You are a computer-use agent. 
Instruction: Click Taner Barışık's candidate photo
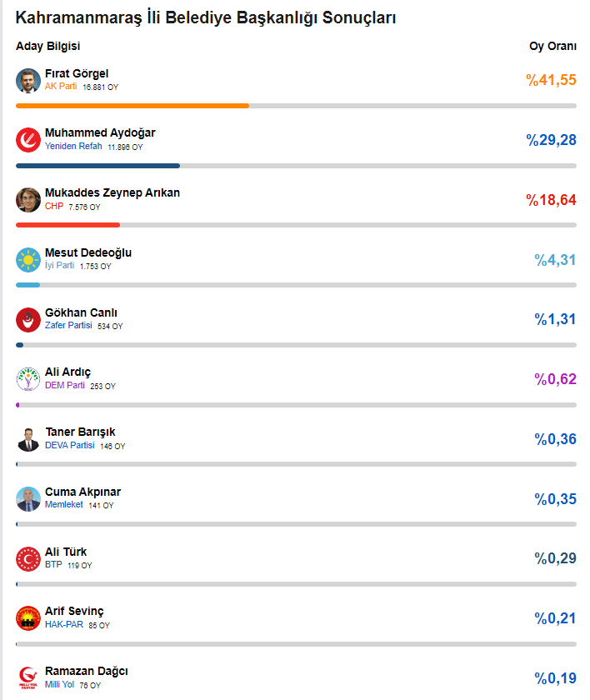(28, 439)
